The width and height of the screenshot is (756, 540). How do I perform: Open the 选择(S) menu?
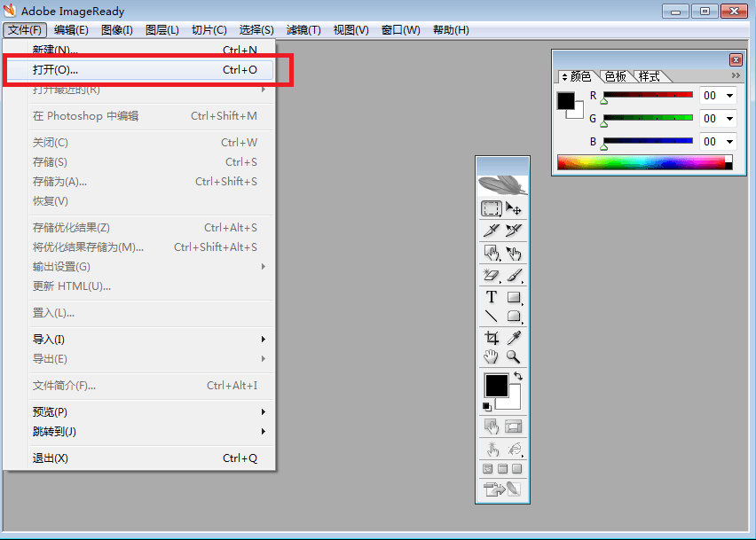pyautogui.click(x=256, y=30)
